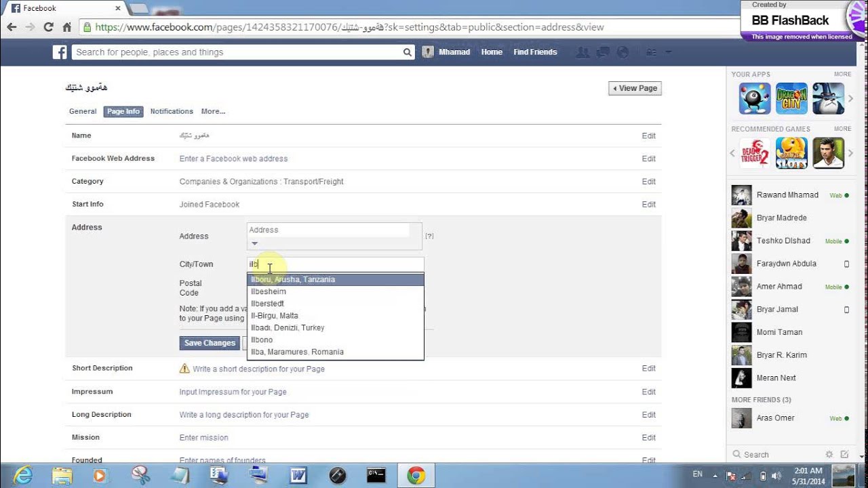Click the chat Search field
Viewport: 868px width, 488px height.
pyautogui.click(x=776, y=455)
